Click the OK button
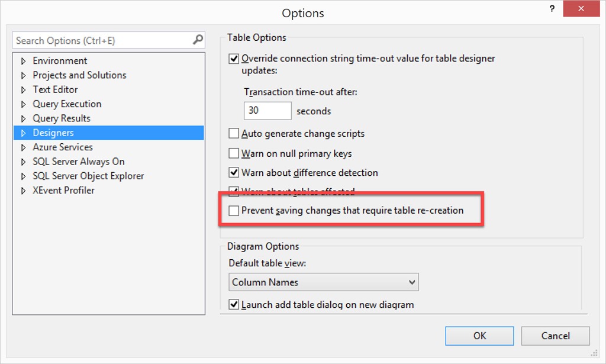Screen dimensions: 606x364 tap(479, 336)
